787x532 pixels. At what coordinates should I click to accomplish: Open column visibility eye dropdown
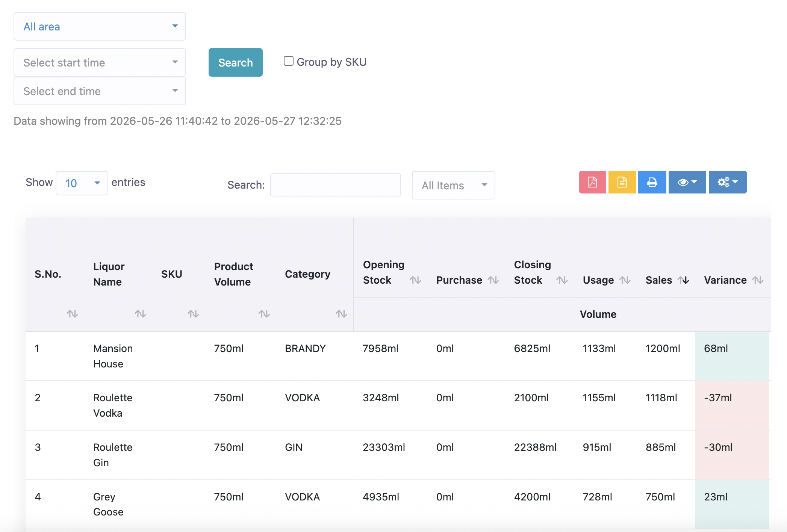[687, 182]
